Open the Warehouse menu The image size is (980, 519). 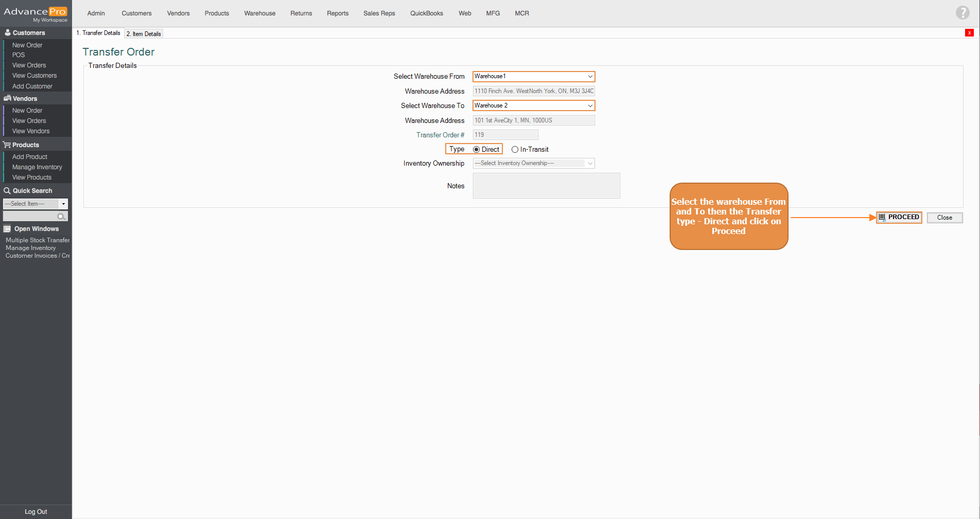[259, 13]
